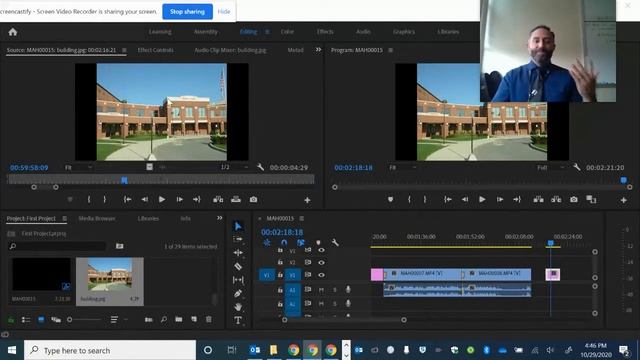Select the Track Select Forward tool

coord(238,239)
